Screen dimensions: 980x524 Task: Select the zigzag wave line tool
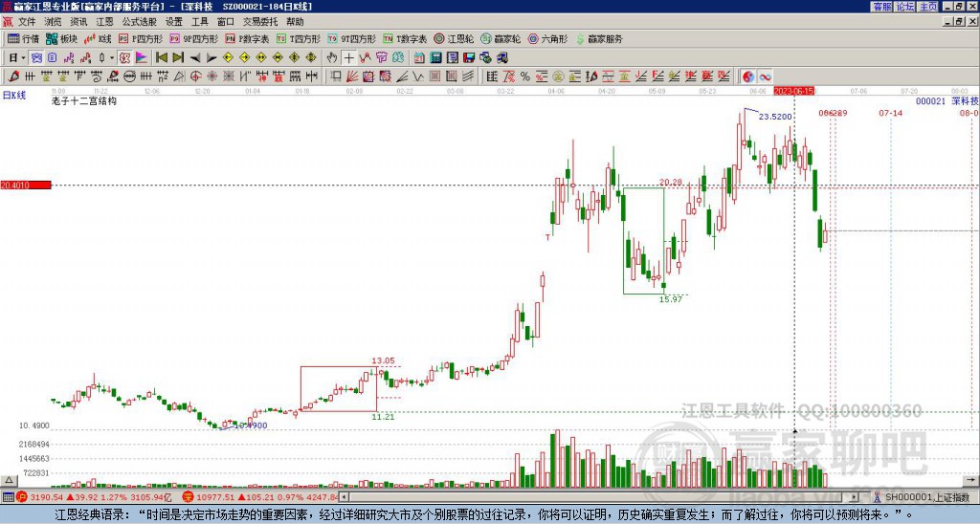point(418,76)
